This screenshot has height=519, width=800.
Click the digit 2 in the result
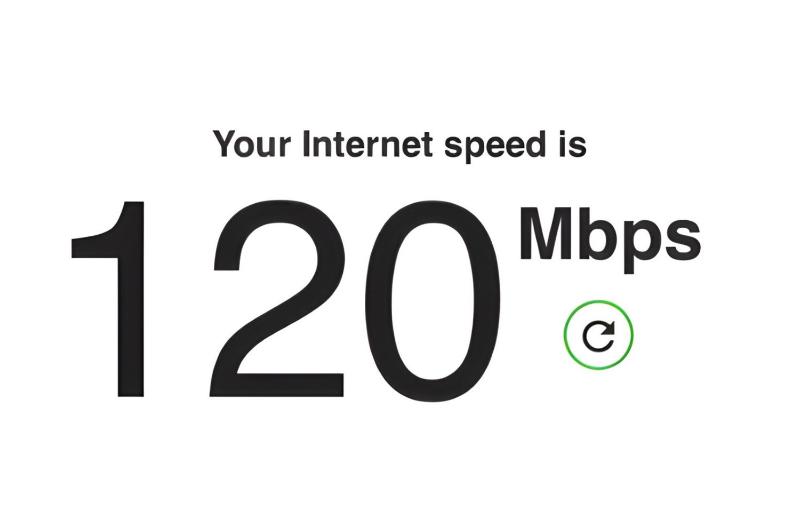tap(278, 298)
